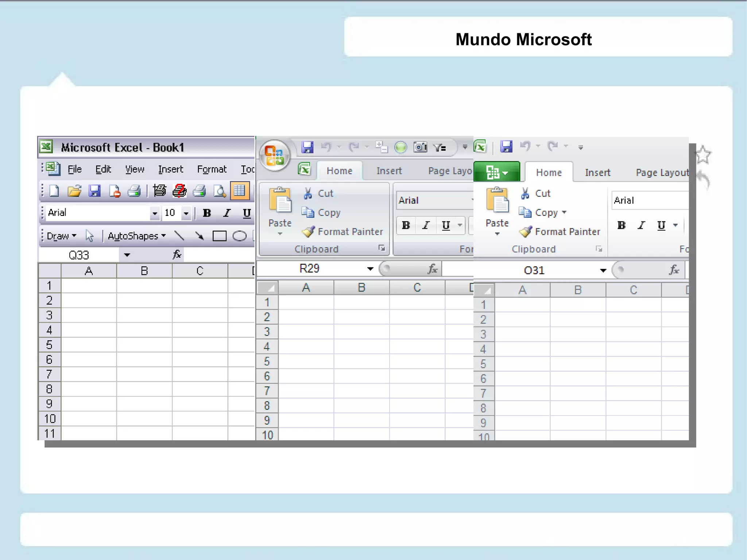Viewport: 747px width, 560px height.
Task: Click the Arial font name box in Excel 2010
Action: point(650,200)
